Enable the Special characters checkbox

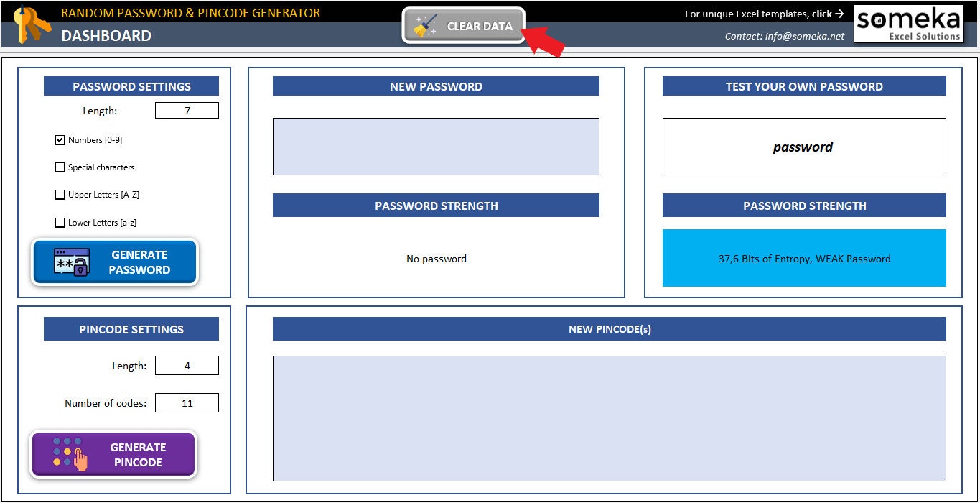pos(60,167)
